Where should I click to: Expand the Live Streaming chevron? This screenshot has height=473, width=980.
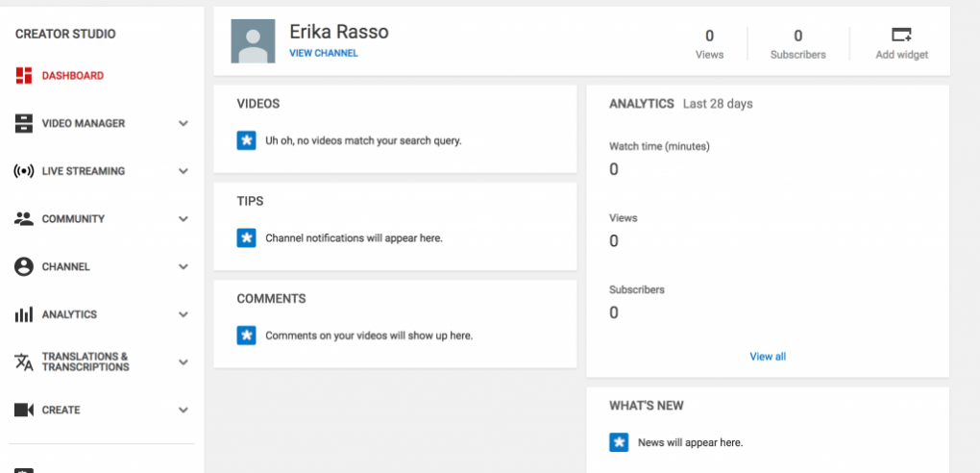[x=184, y=171]
